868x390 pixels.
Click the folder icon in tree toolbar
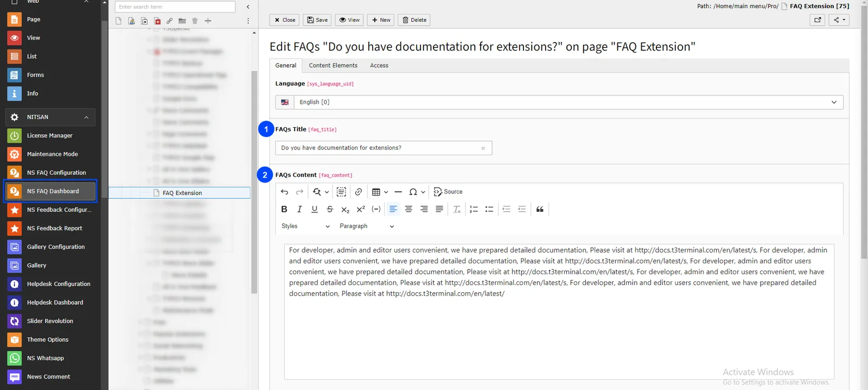[x=182, y=21]
